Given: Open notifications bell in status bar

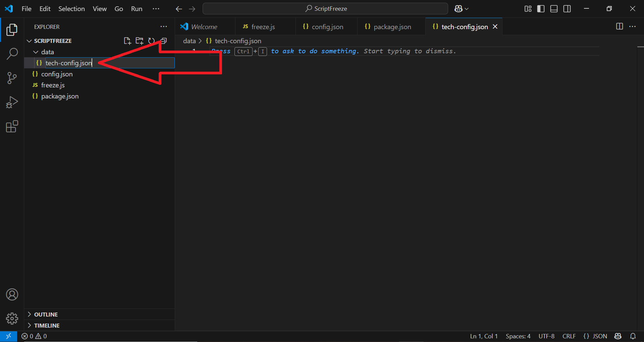Looking at the screenshot, I should coord(633,336).
